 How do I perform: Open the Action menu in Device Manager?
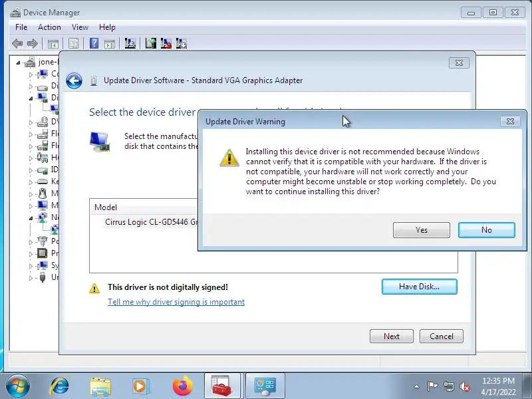pyautogui.click(x=49, y=27)
